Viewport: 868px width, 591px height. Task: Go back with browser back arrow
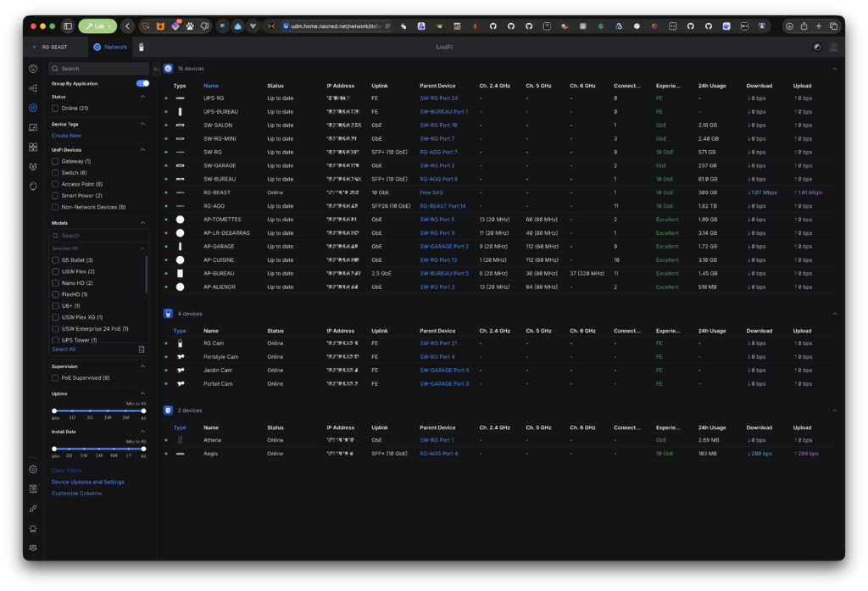pos(127,26)
